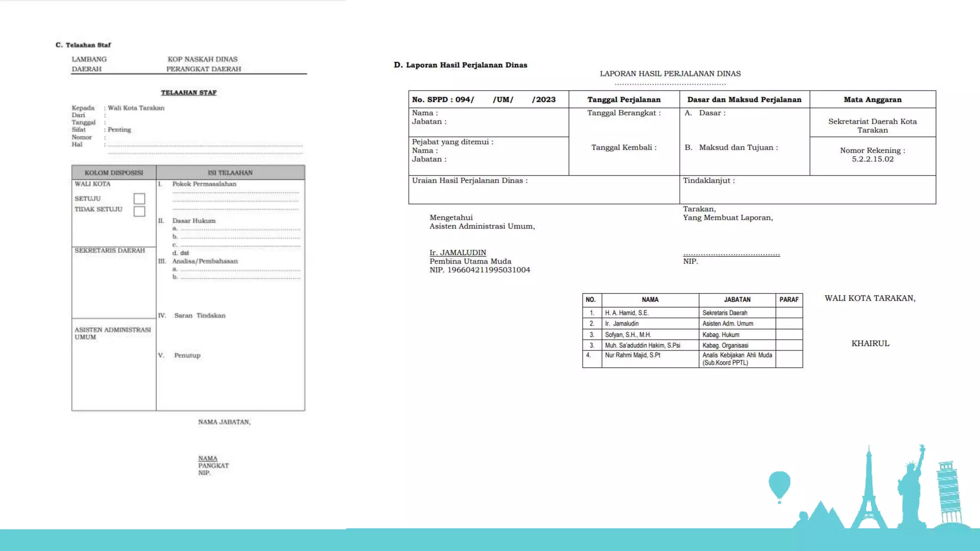Image resolution: width=980 pixels, height=551 pixels.
Task: Tick the SETUJU checkbox
Action: [x=139, y=198]
